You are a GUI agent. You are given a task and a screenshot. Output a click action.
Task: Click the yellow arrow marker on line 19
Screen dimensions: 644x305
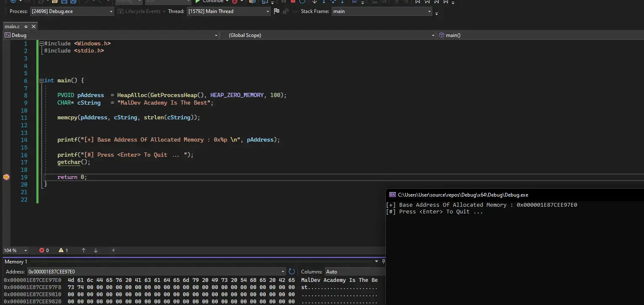point(6,177)
